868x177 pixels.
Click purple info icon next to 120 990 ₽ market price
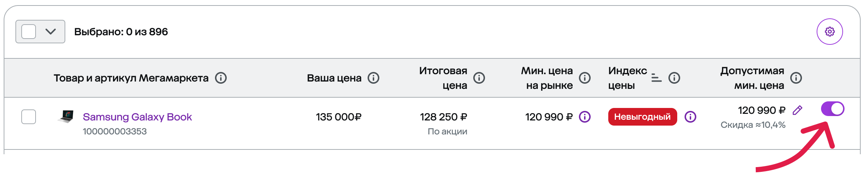click(585, 117)
